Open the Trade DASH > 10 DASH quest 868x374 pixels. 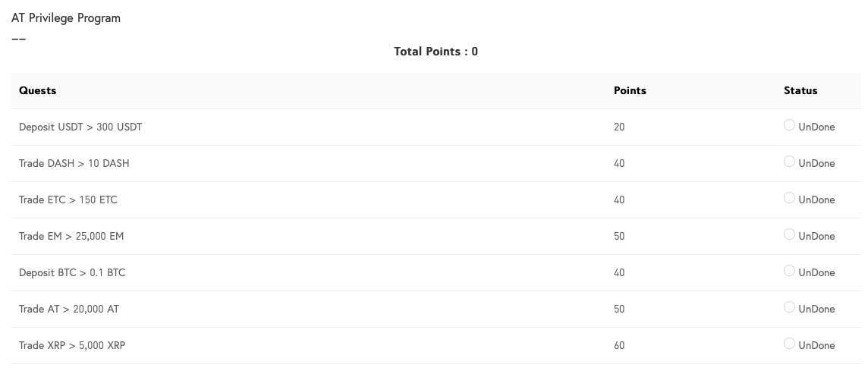coord(74,163)
